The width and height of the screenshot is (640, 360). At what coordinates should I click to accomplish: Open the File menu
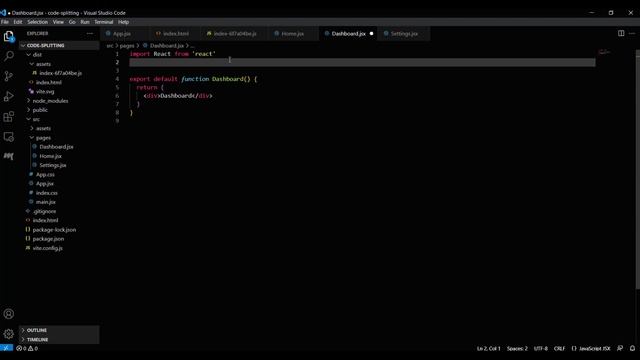5,22
